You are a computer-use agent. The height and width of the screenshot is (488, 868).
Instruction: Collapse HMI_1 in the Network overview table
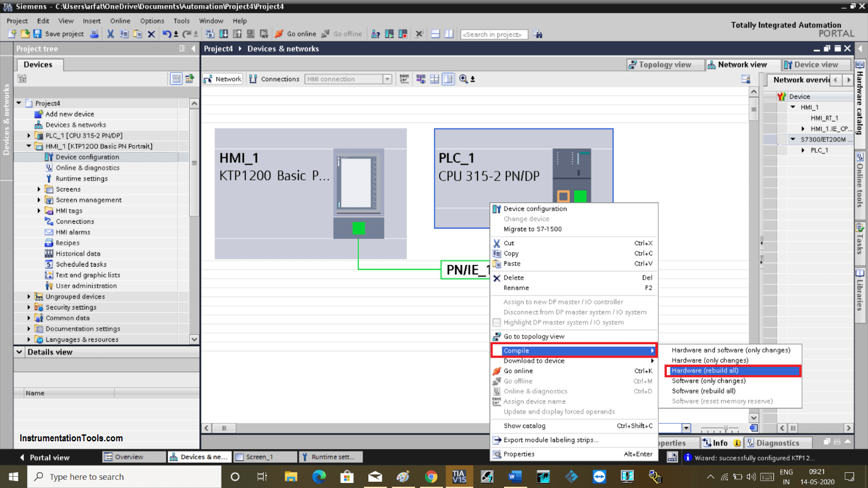(793, 107)
